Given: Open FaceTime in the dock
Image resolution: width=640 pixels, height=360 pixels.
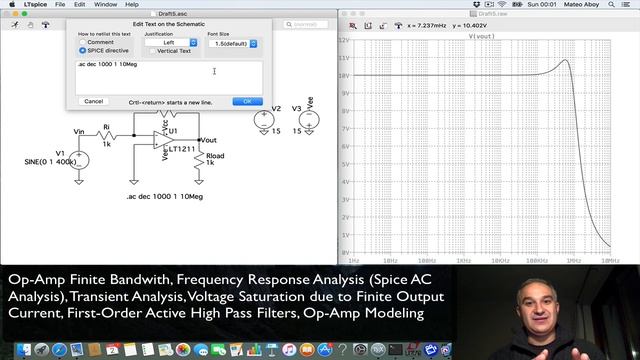Looking at the screenshot, I should 218,350.
